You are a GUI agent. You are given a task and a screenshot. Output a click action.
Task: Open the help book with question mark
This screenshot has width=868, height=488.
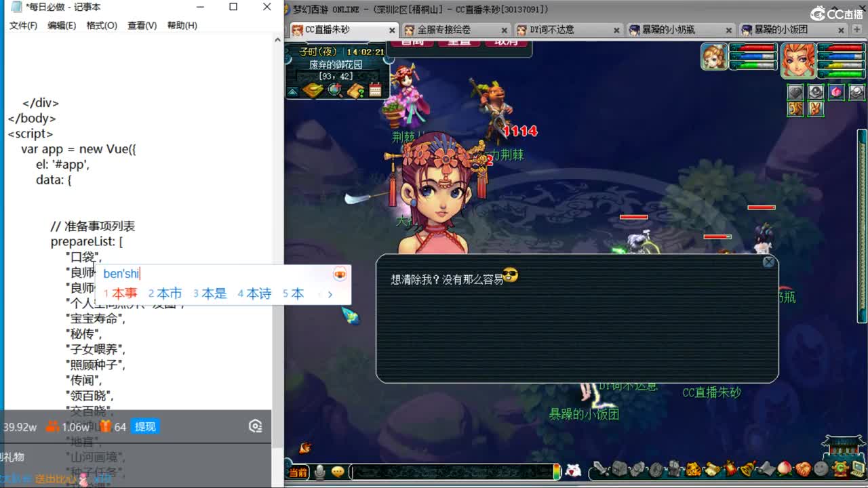(x=356, y=90)
